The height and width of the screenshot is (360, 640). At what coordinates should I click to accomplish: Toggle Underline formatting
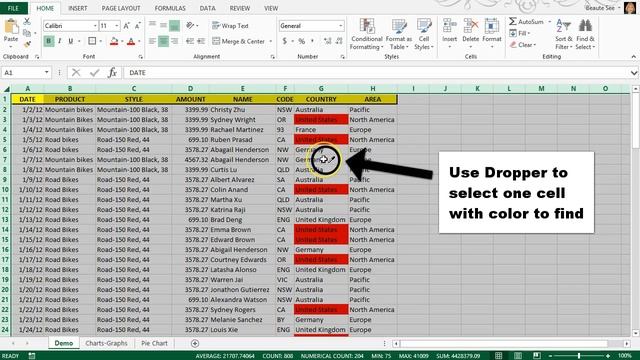click(x=71, y=41)
